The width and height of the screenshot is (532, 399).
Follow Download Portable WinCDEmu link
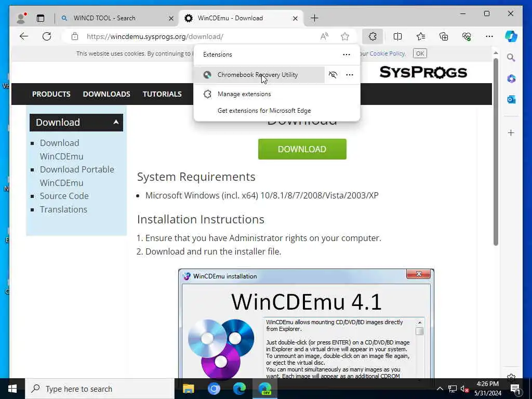click(77, 176)
